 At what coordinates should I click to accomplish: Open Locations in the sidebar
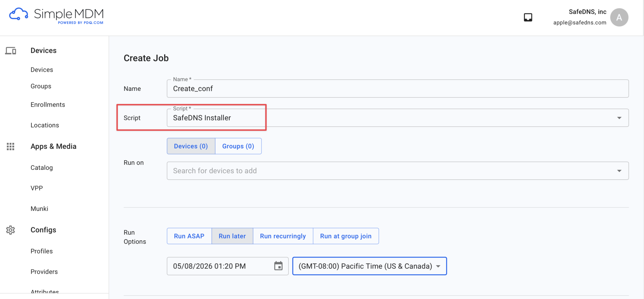coord(45,125)
